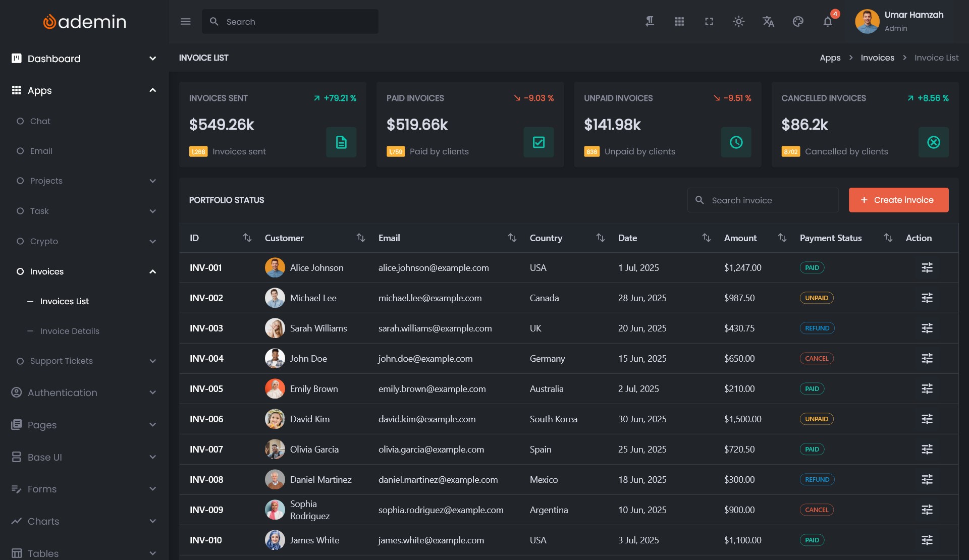Viewport: 969px width, 560px height.
Task: Click the hamburger menu toggle icon
Action: pos(185,22)
